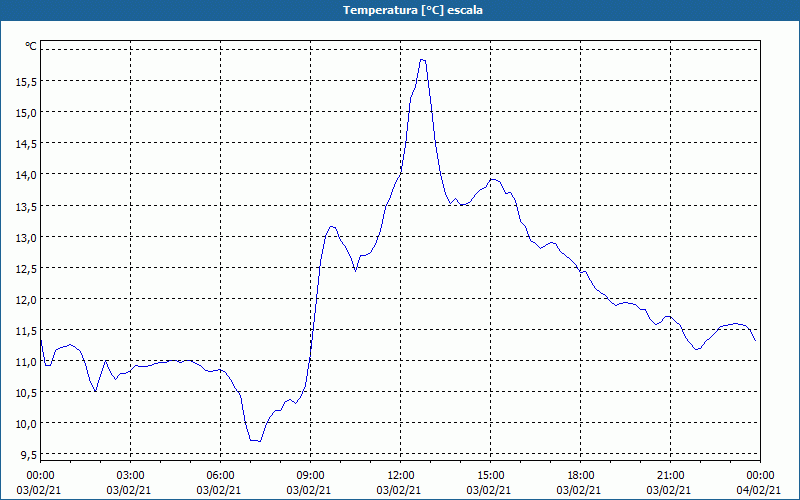800x500 pixels.
Task: Click the 04/02/21 date label
Action: point(759,490)
